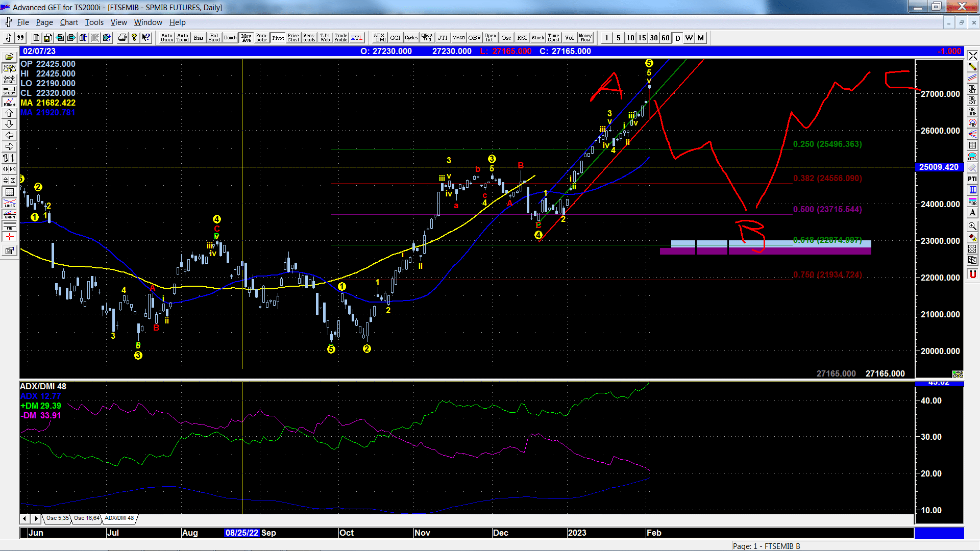Click the Stoch study button

(538, 38)
